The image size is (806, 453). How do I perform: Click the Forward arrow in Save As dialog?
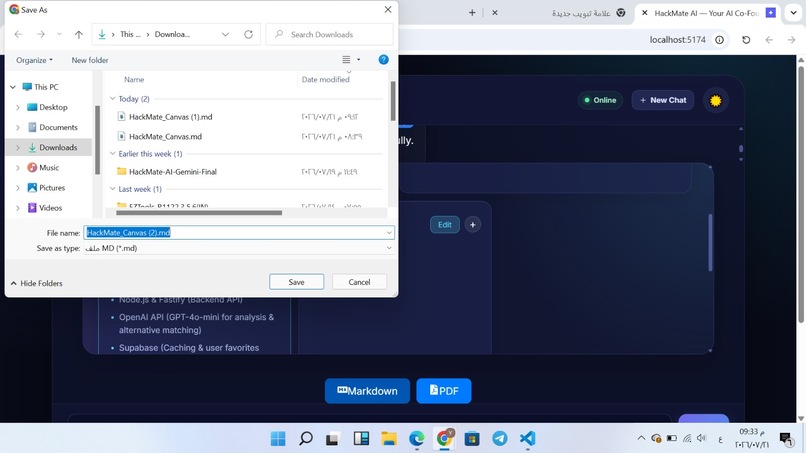41,34
